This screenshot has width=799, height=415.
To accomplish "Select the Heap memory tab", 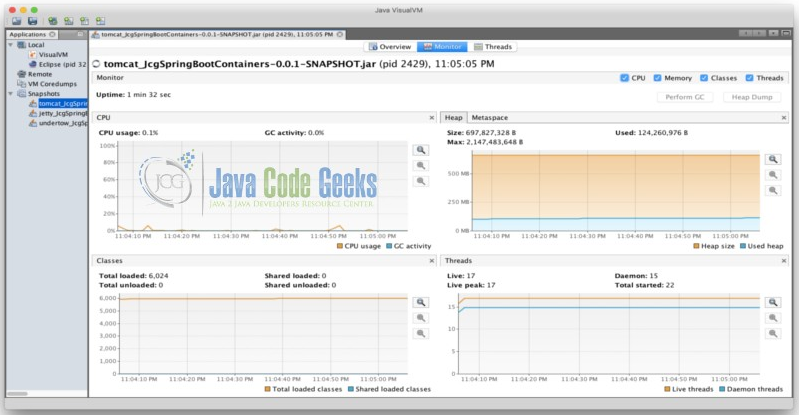I will pos(454,118).
